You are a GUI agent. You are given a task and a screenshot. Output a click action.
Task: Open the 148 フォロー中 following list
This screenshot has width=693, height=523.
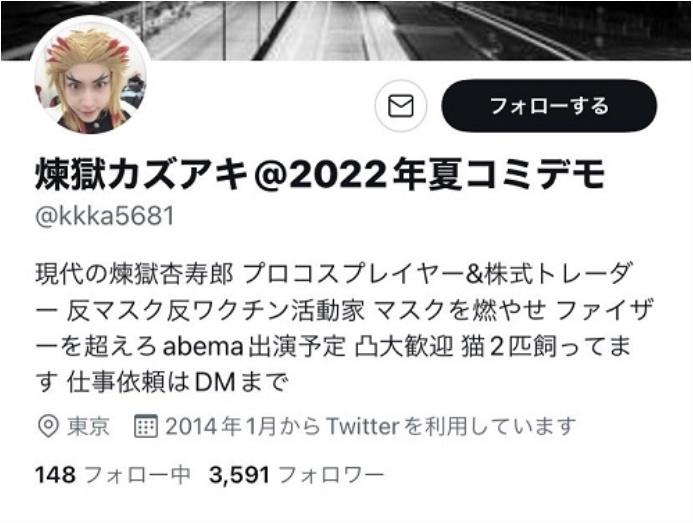[x=112, y=475]
